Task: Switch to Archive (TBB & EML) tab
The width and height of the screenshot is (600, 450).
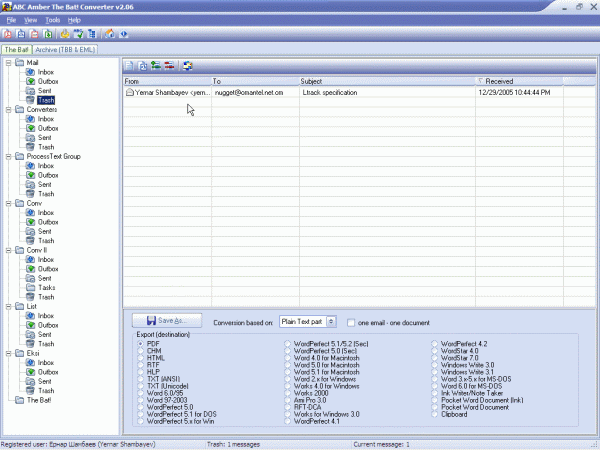Action: [65, 50]
